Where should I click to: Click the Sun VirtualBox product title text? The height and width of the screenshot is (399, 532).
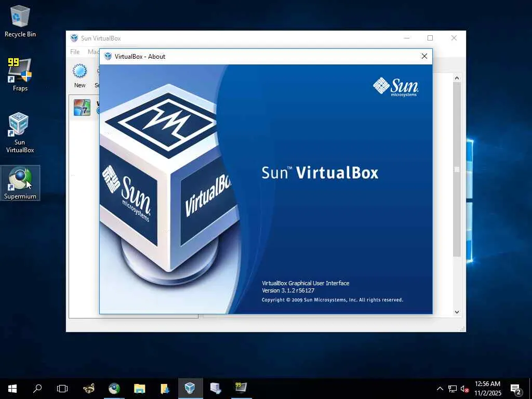coord(320,172)
